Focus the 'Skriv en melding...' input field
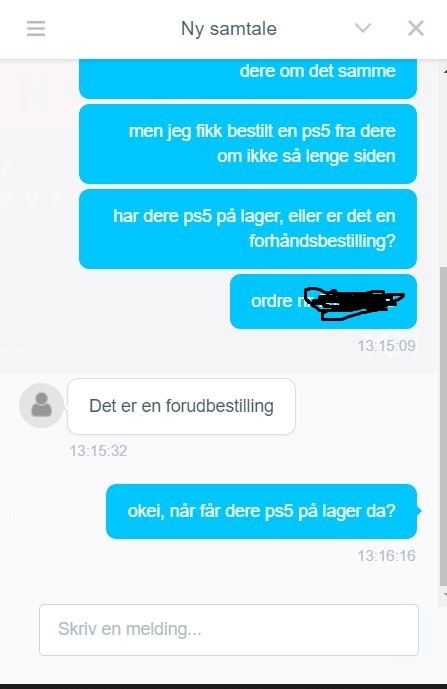Screen dimensions: 447x689 pyautogui.click(x=229, y=630)
